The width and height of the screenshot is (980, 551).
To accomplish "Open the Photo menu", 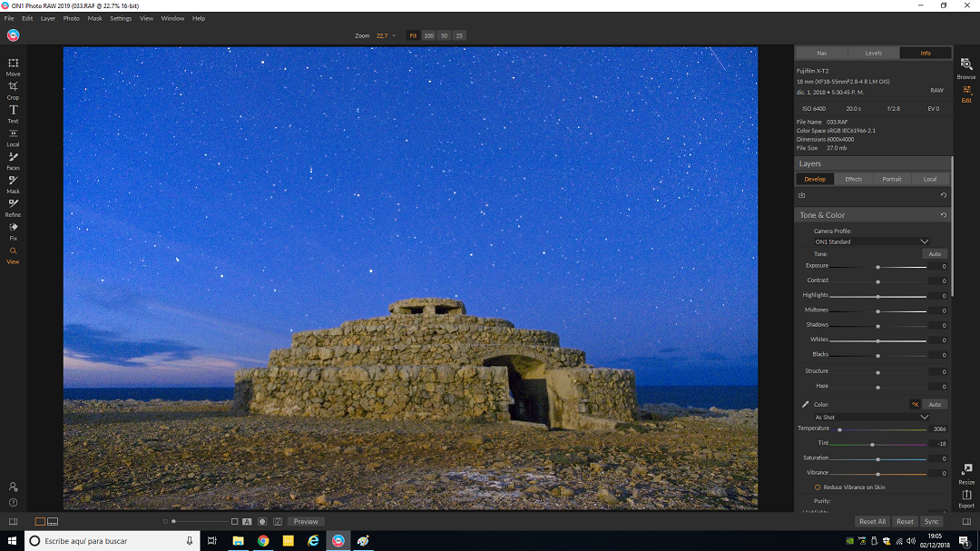I will (72, 18).
